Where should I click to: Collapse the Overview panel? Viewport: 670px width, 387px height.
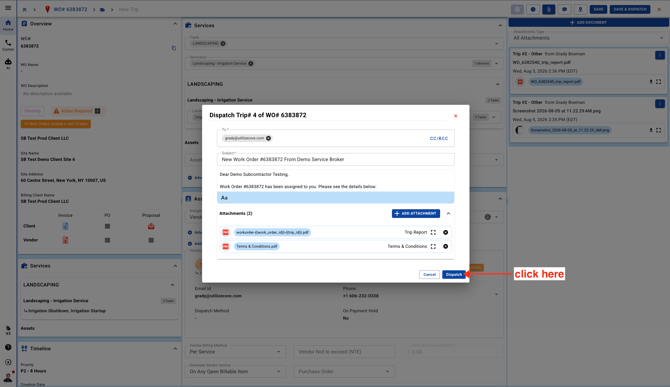click(x=175, y=23)
